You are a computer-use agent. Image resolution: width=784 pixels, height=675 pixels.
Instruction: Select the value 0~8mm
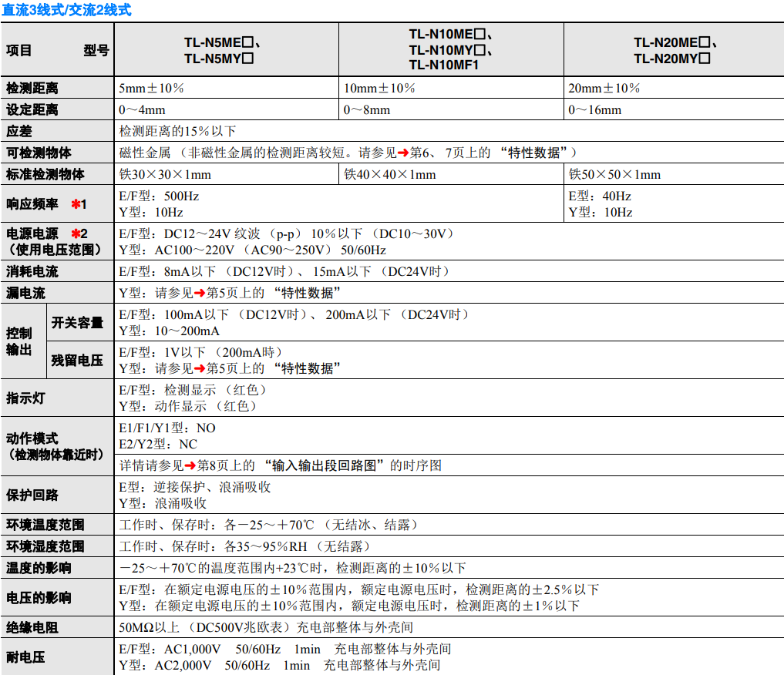(367, 110)
